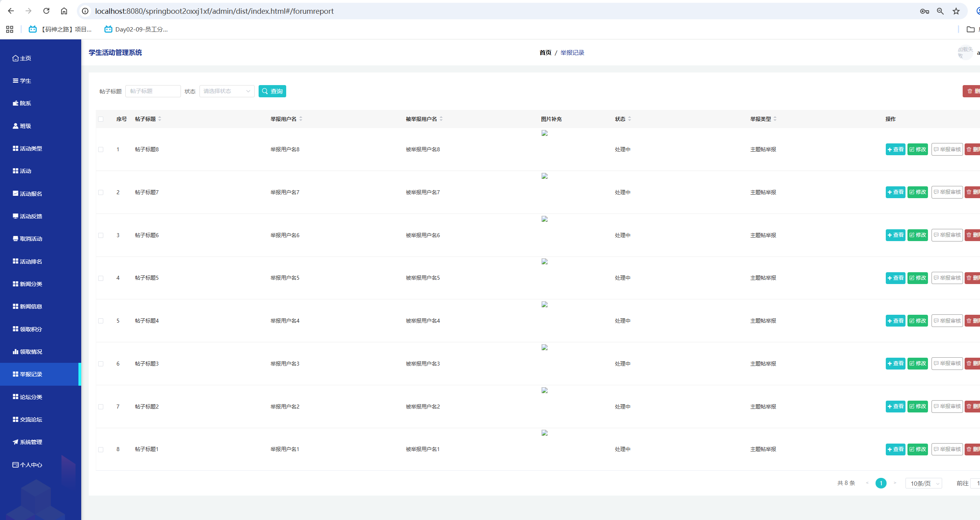Open the browser apps grid icon
The height and width of the screenshot is (520, 980).
pos(10,29)
